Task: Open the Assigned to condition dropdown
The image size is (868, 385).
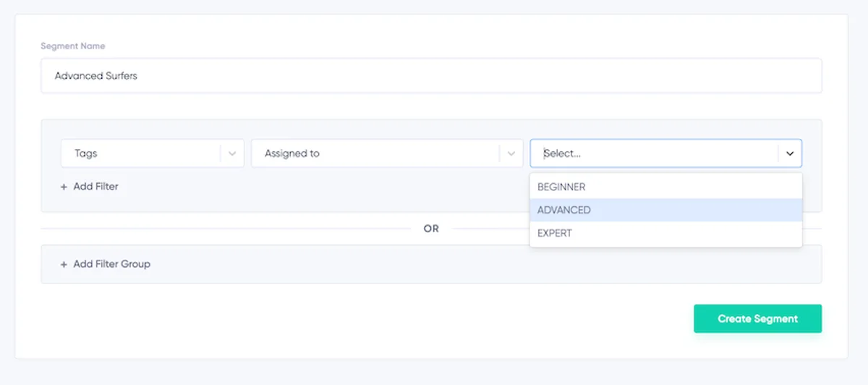Action: coord(387,153)
